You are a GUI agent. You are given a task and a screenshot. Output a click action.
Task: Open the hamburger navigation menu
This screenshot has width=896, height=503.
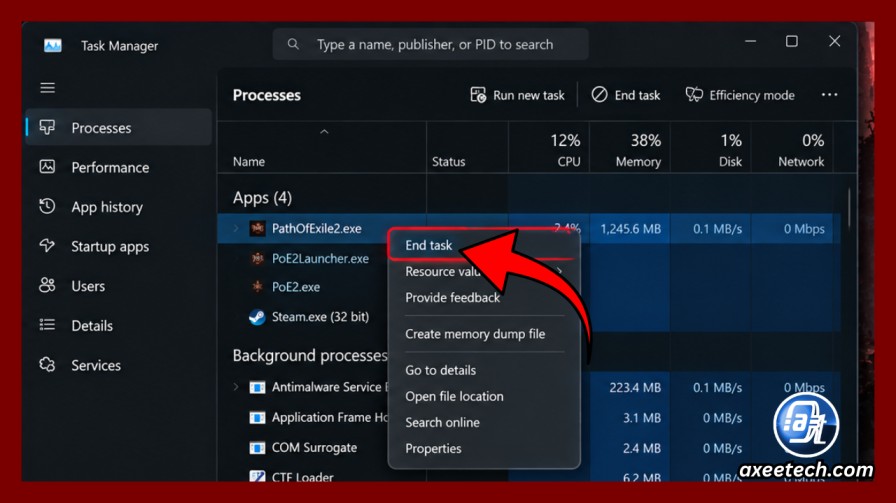[47, 87]
